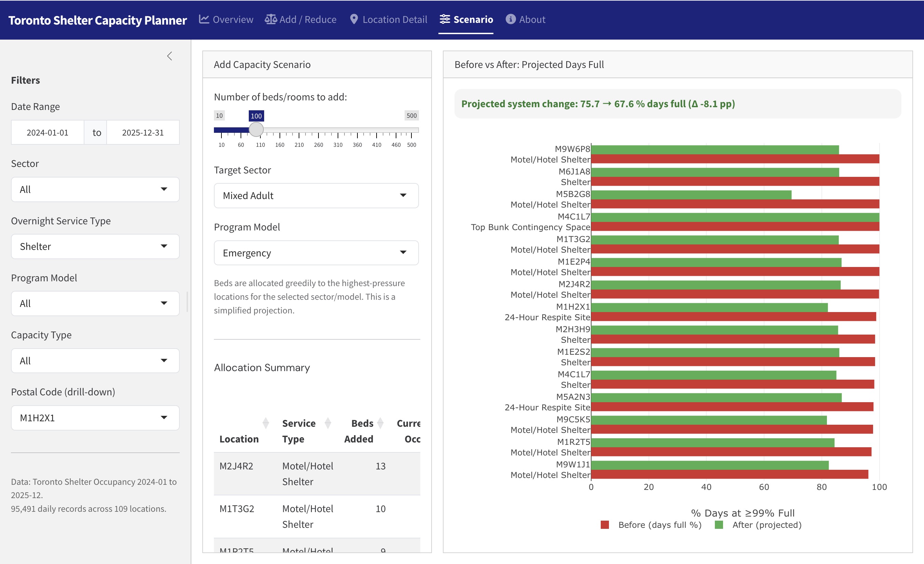
Task: Open the scenario Program Model Emergency dropdown
Action: point(316,253)
